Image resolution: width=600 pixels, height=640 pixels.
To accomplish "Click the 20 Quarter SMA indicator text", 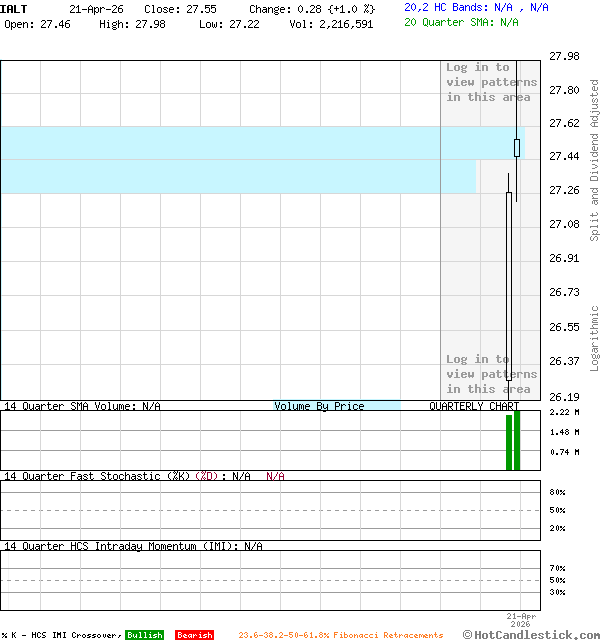I will coord(461,22).
